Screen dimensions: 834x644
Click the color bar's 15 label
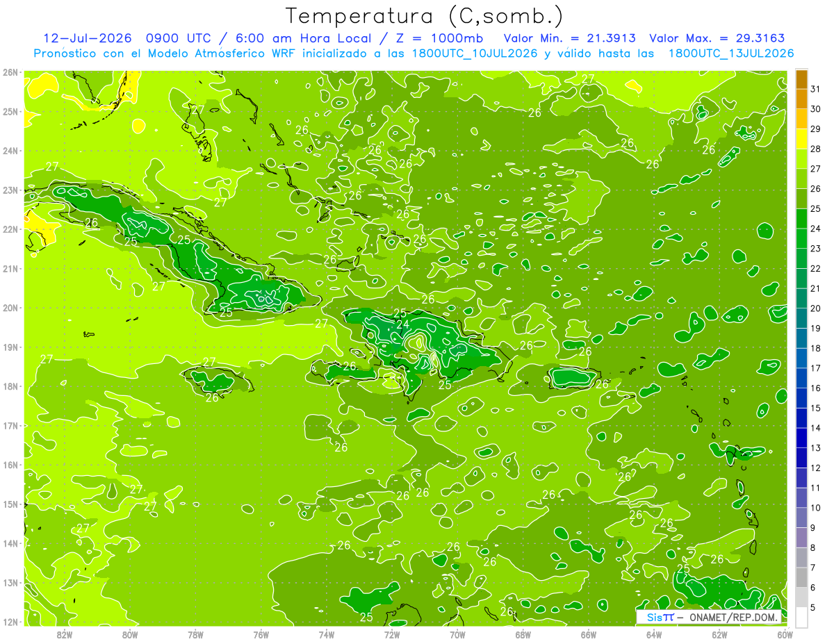point(815,408)
